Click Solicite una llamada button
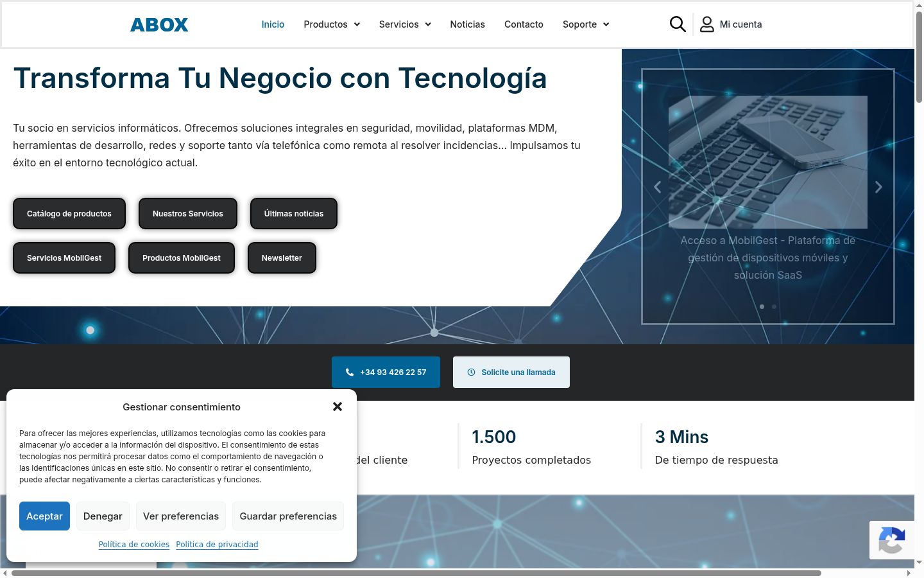 tap(511, 372)
